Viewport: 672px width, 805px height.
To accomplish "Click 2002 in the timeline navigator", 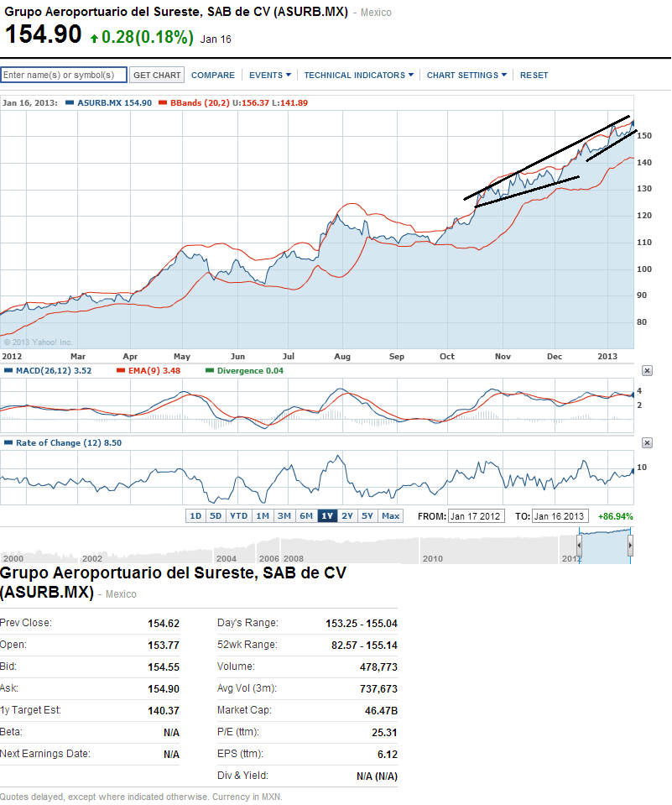I will (x=92, y=558).
